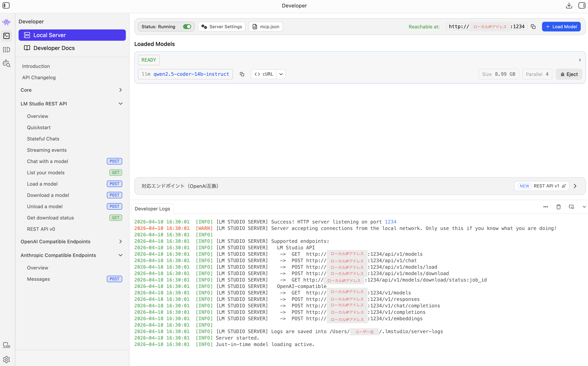Clear developer logs with trash icon
The image size is (588, 366).
tap(558, 207)
